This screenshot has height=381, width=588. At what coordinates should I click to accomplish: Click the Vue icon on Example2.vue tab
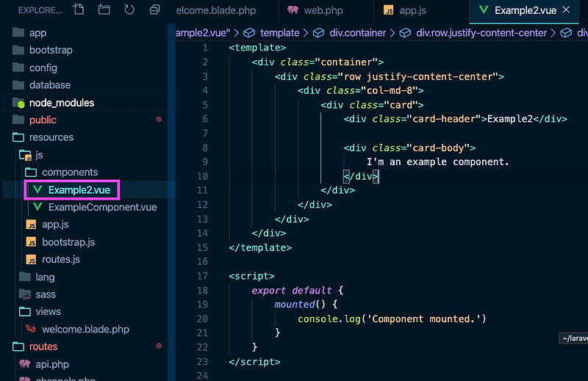[x=484, y=10]
